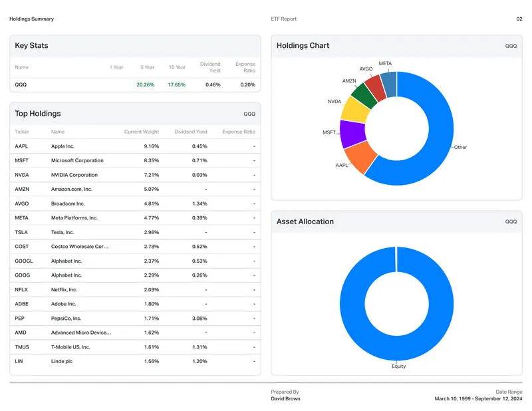Select the GOOG ticker cell
This screenshot has width=532, height=411.
pyautogui.click(x=23, y=275)
